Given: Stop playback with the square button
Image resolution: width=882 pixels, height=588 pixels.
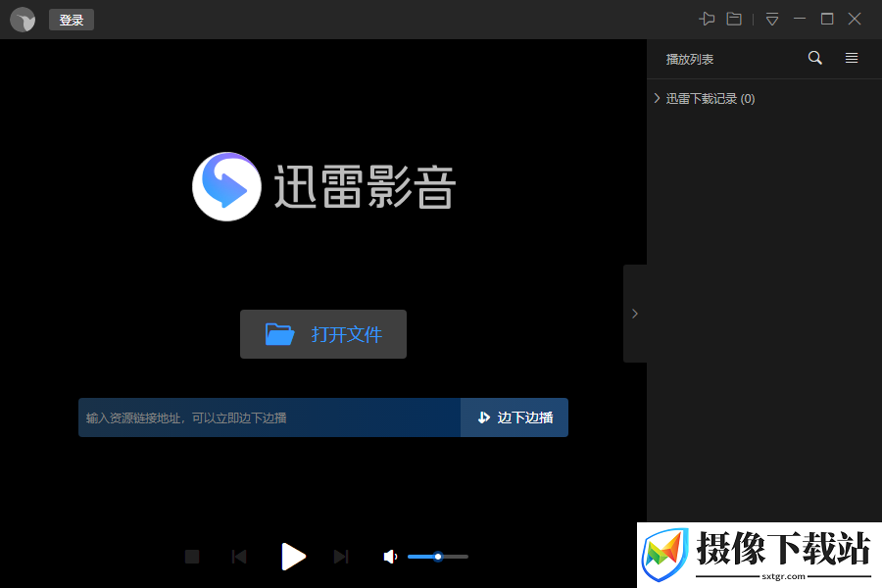Looking at the screenshot, I should [192, 557].
